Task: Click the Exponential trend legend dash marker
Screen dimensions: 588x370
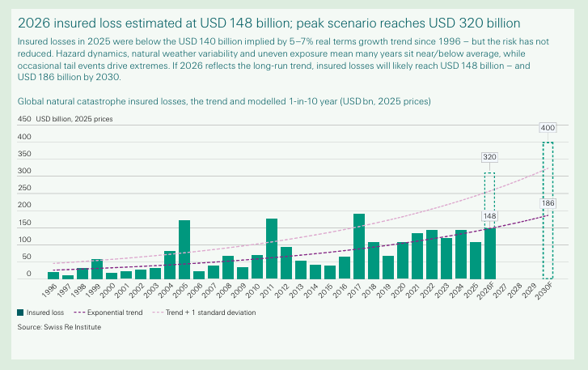Action: tap(79, 312)
